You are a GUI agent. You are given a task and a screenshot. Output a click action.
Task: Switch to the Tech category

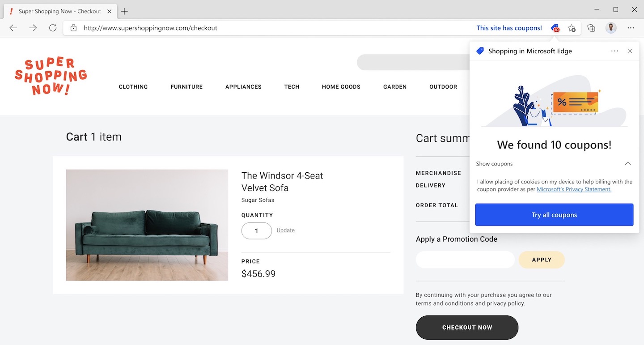point(292,87)
